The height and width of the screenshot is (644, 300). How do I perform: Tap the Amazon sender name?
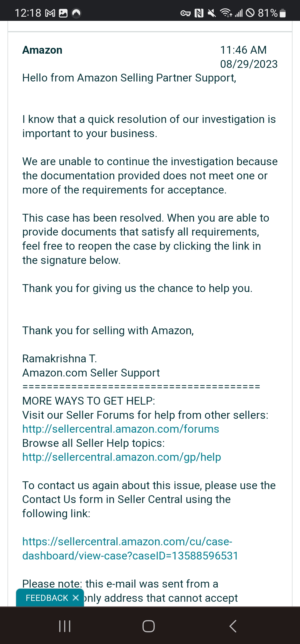click(x=42, y=50)
